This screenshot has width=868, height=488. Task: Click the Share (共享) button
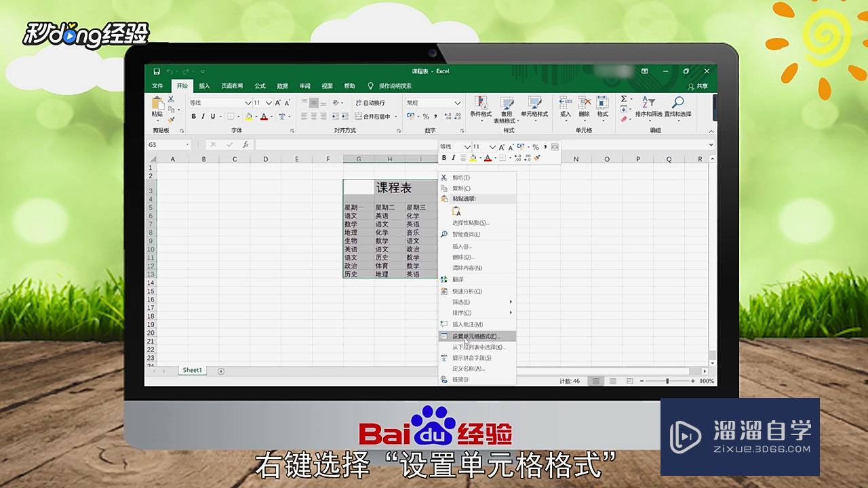pos(698,86)
